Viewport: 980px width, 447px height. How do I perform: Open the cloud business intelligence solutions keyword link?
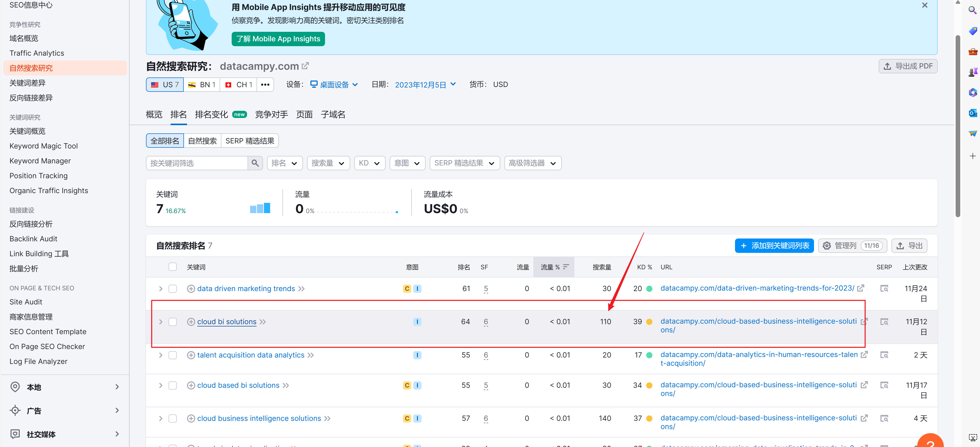[x=259, y=419]
